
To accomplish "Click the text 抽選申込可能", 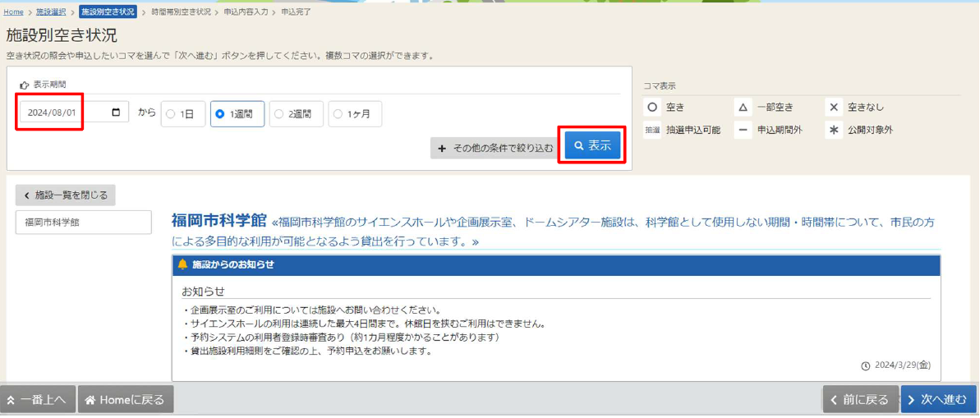I will coord(693,131).
